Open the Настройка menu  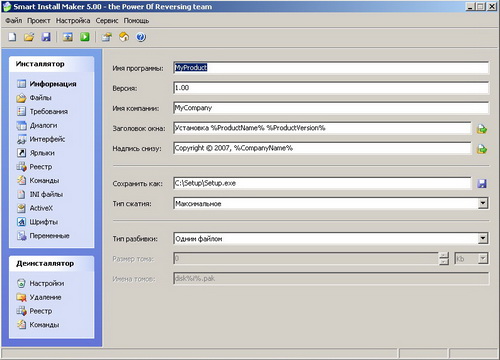pyautogui.click(x=73, y=21)
